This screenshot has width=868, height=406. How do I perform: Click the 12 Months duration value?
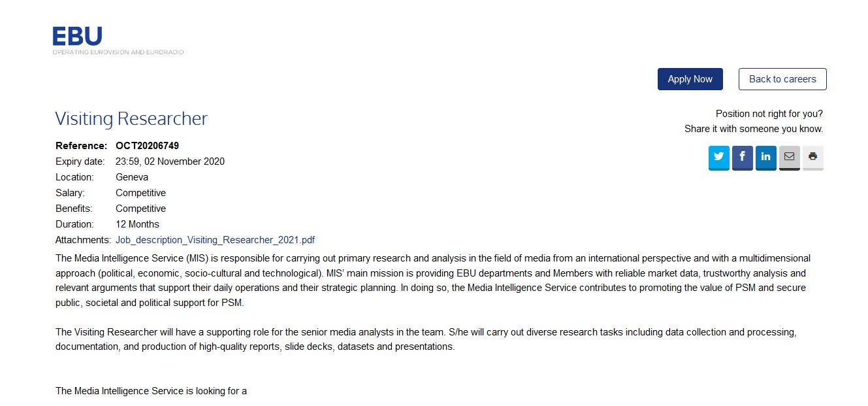pos(137,224)
